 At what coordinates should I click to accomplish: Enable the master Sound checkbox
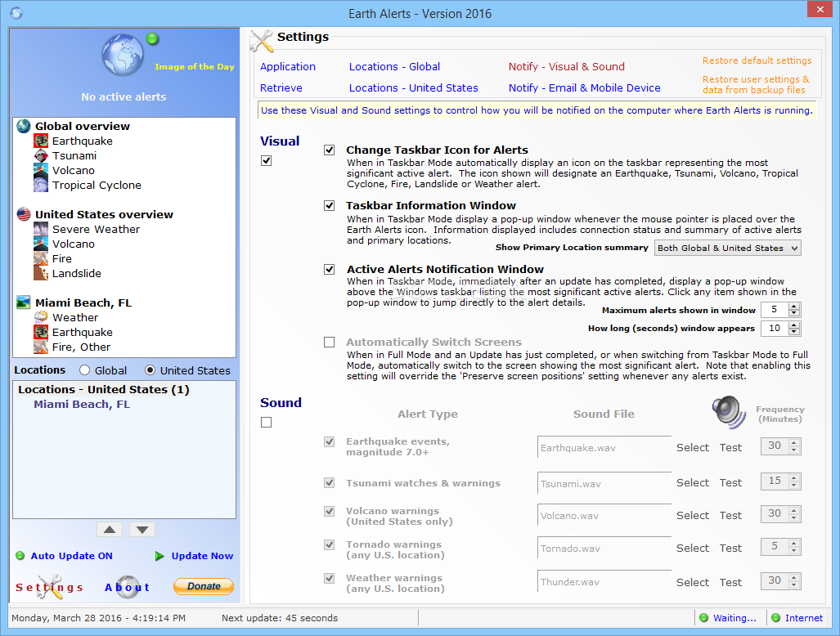point(267,423)
